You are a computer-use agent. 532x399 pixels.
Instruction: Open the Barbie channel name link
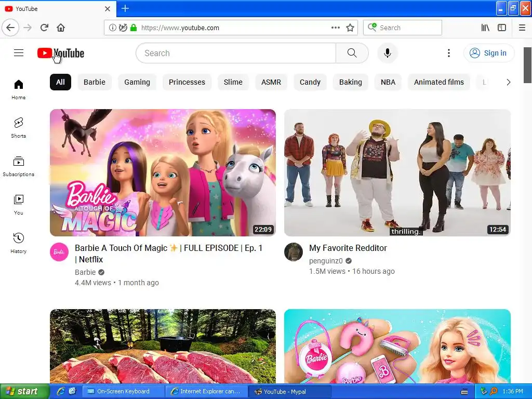point(85,272)
